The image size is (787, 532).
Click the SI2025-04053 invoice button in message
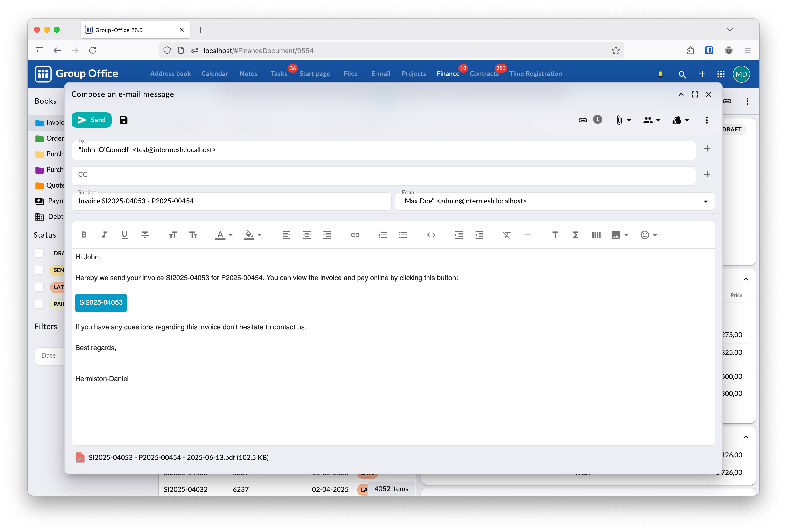pyautogui.click(x=101, y=302)
